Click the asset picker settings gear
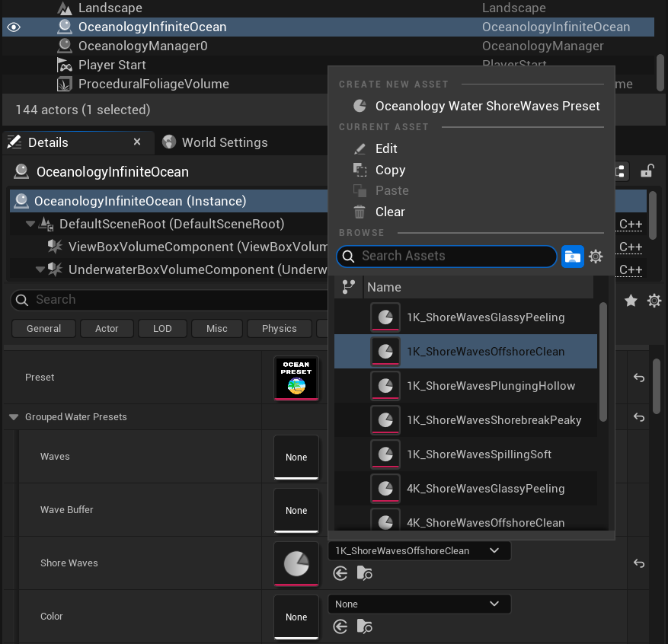 596,257
